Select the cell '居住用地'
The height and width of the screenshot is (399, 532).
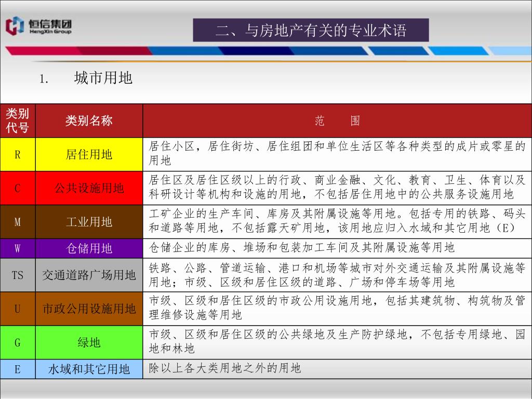coord(89,154)
